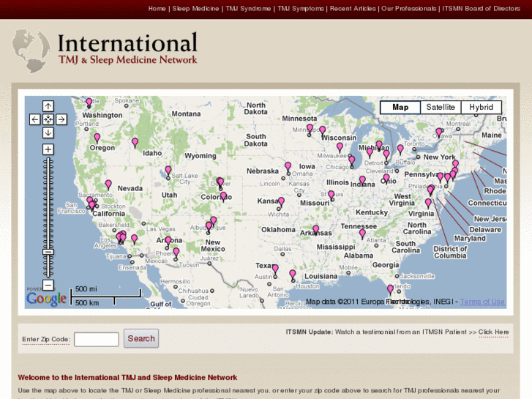Select the marker near Omaha
Viewport: 532px width, 399px height.
coord(288,166)
